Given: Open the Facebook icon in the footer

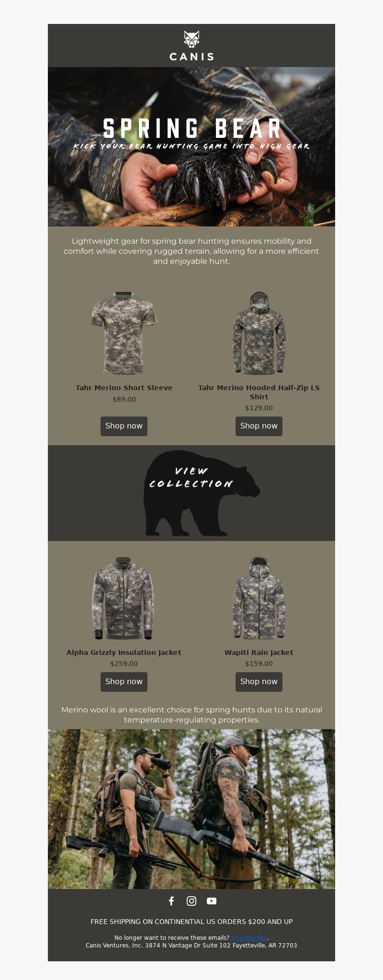Looking at the screenshot, I should tap(171, 901).
